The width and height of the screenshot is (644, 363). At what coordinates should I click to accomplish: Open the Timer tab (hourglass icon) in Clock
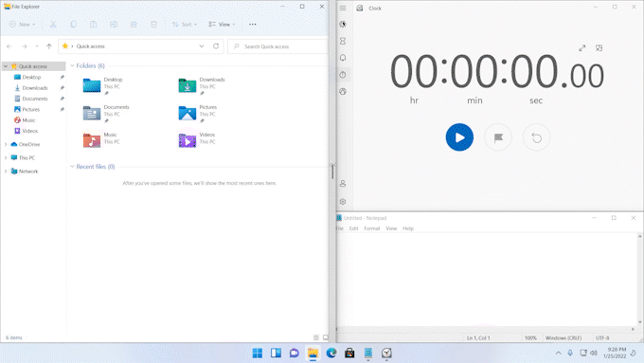(x=343, y=41)
